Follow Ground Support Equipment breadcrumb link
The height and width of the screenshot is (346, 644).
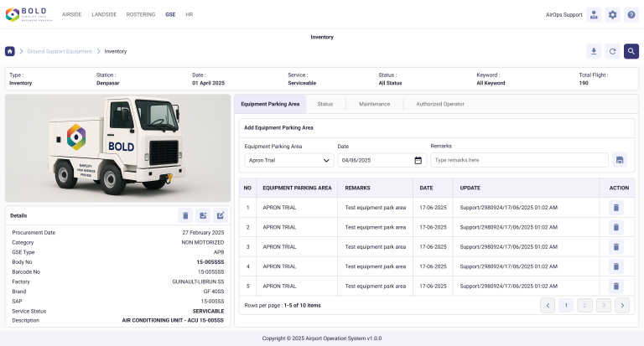60,51
